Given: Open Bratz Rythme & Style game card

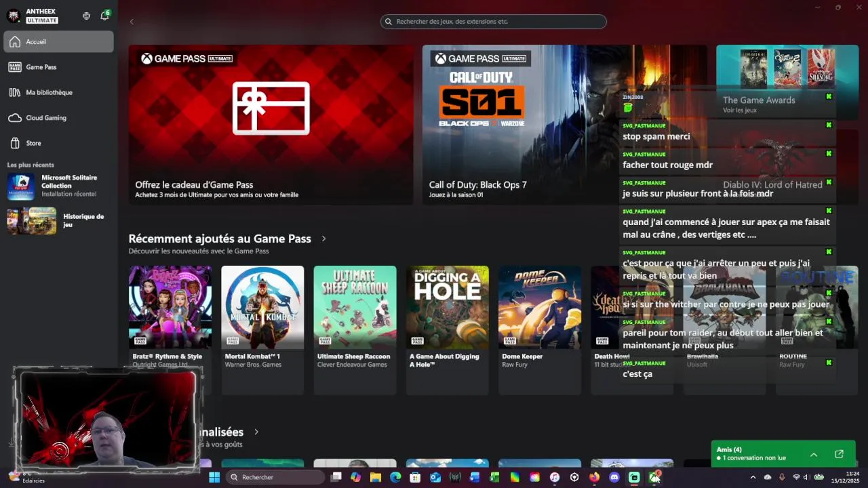Looking at the screenshot, I should (x=170, y=330).
